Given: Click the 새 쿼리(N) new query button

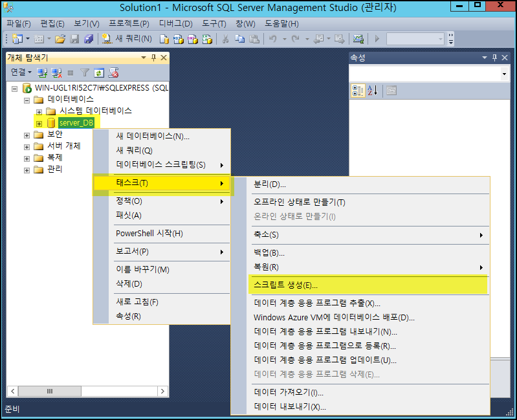Looking at the screenshot, I should point(127,39).
